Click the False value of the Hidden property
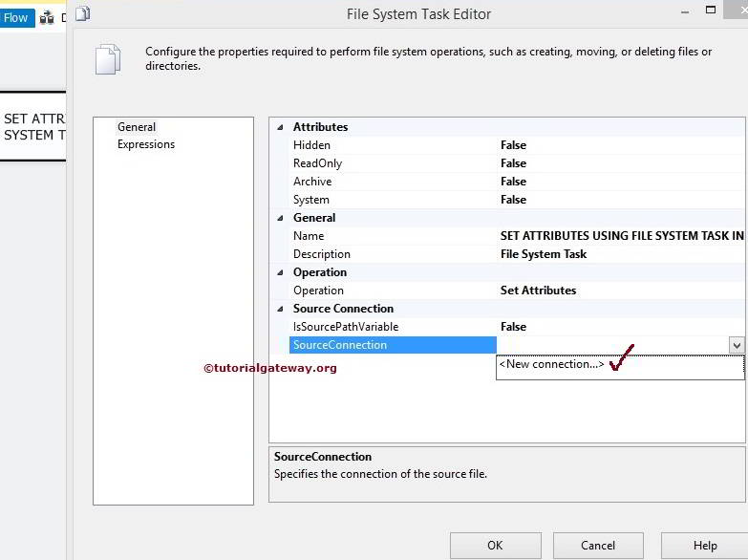Screen dimensions: 748x560 (x=513, y=145)
